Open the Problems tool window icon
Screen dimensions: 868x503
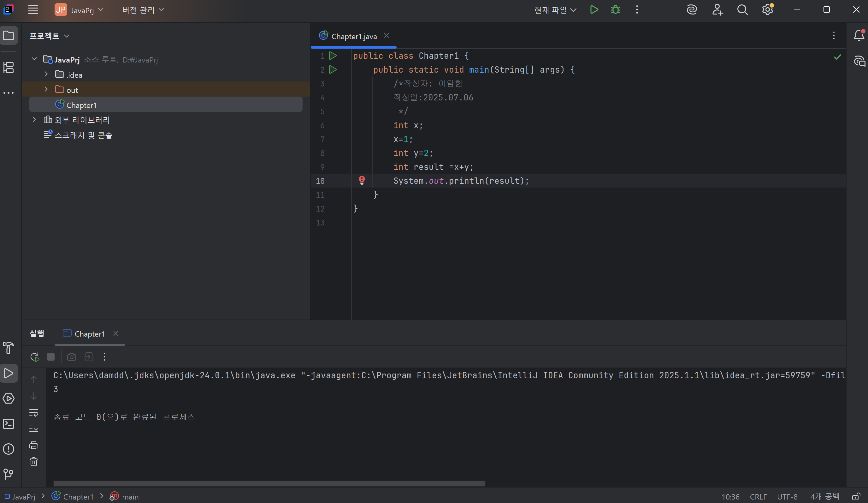point(9,449)
